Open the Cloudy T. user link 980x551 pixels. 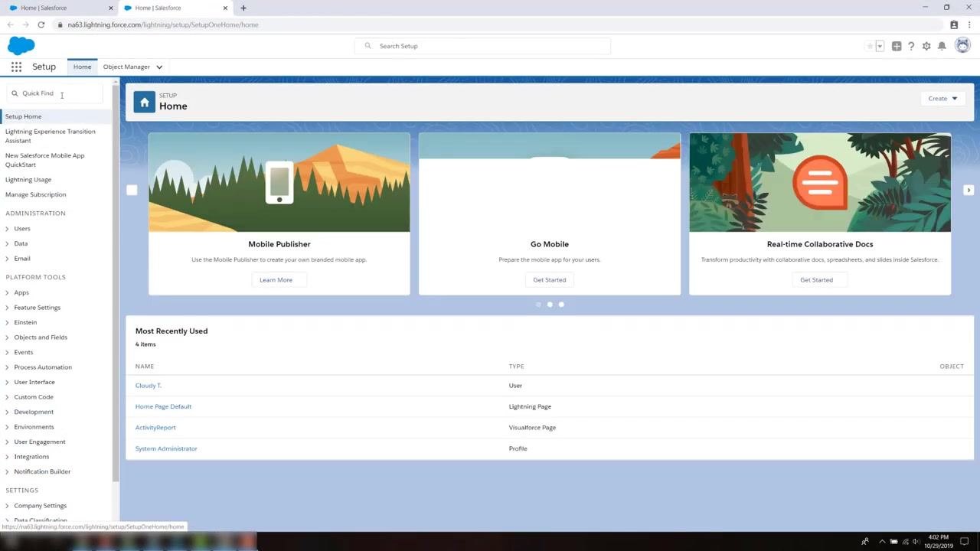pyautogui.click(x=149, y=386)
